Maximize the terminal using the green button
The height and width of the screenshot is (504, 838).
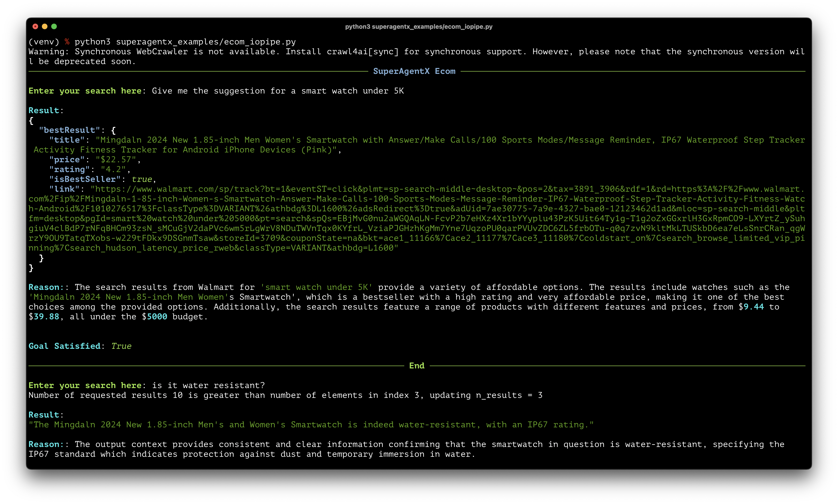54,26
